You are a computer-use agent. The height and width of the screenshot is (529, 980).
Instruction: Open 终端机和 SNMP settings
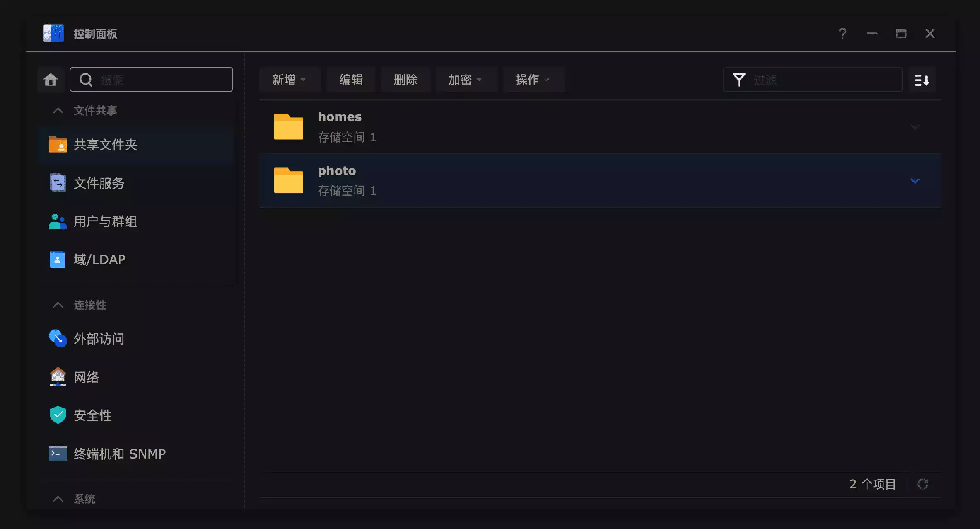click(x=119, y=454)
